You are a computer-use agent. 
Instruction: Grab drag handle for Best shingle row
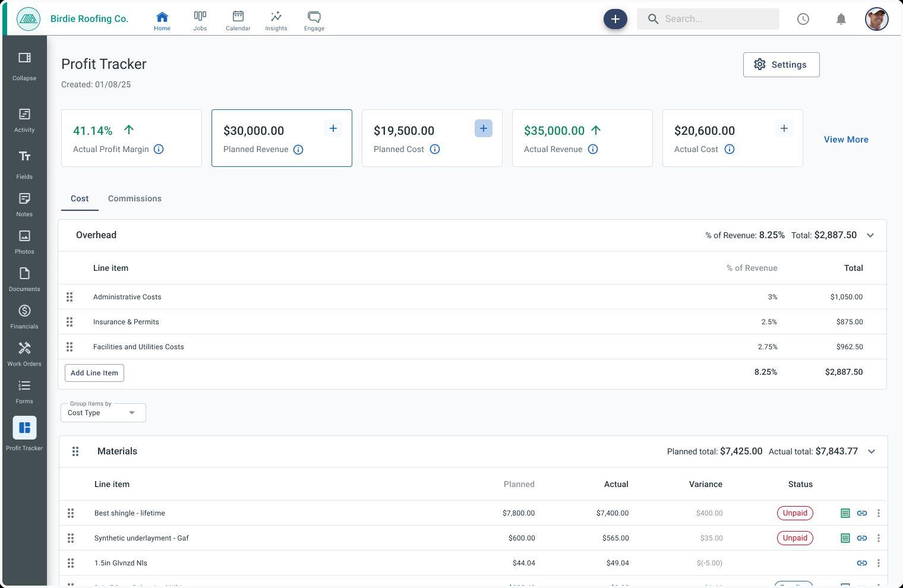(x=71, y=513)
